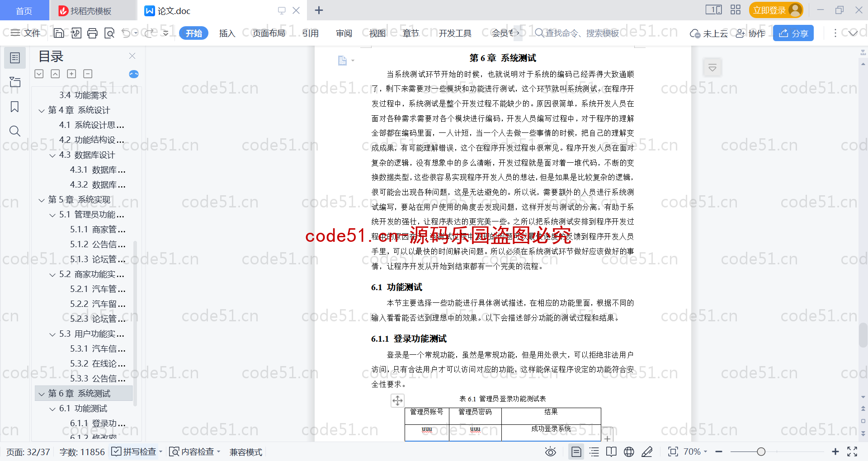Click the fit-page icon next to zoom percentage
The image size is (868, 461).
[673, 452]
